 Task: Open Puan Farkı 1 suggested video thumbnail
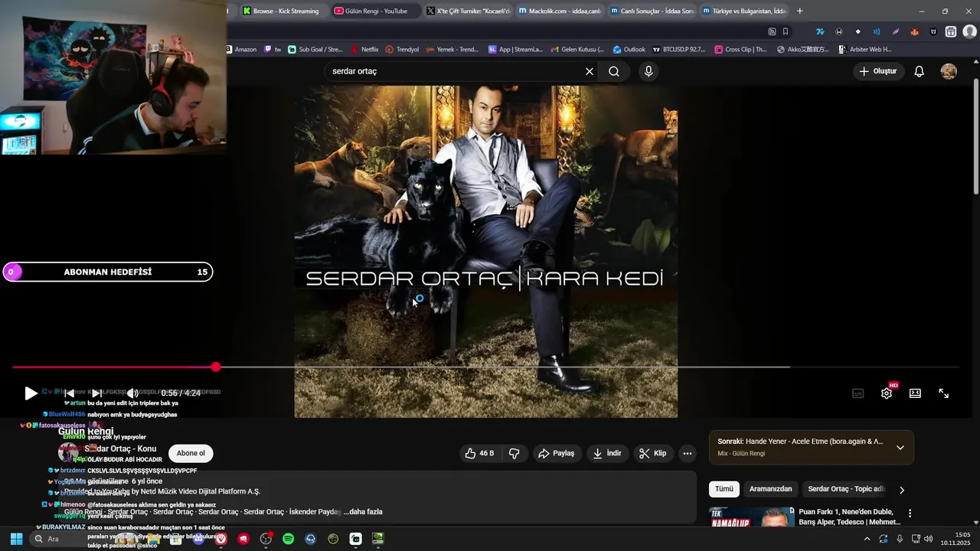(751, 517)
